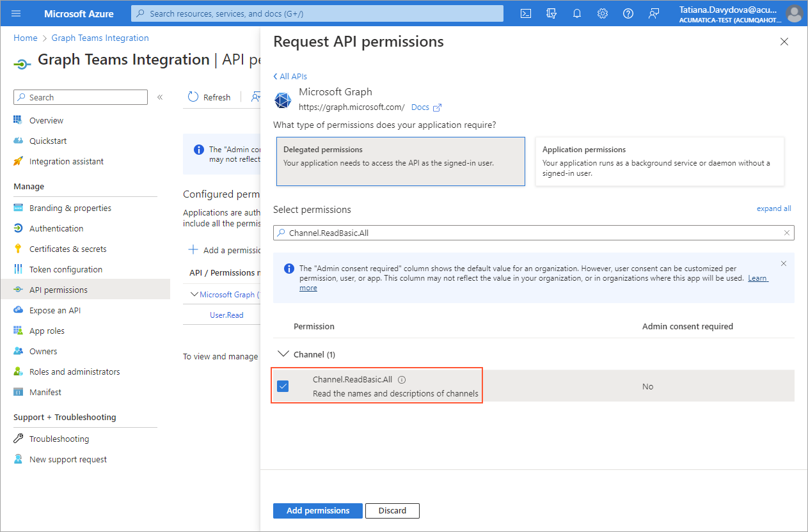Click the expand all link
This screenshot has width=808, height=532.
click(773, 208)
